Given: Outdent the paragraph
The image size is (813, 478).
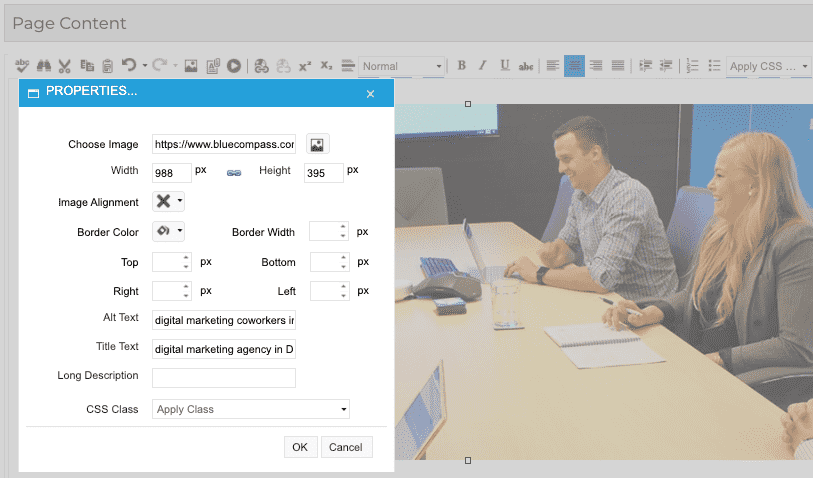Looking at the screenshot, I should [666, 66].
